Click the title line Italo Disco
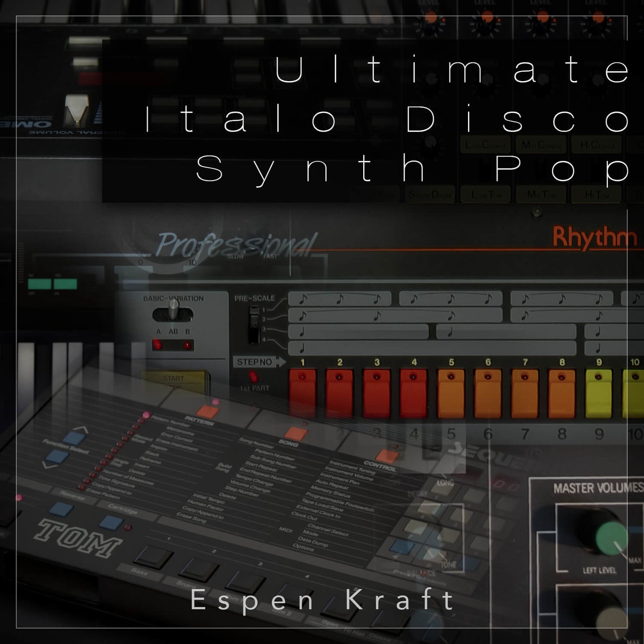The image size is (644, 644). click(x=387, y=119)
